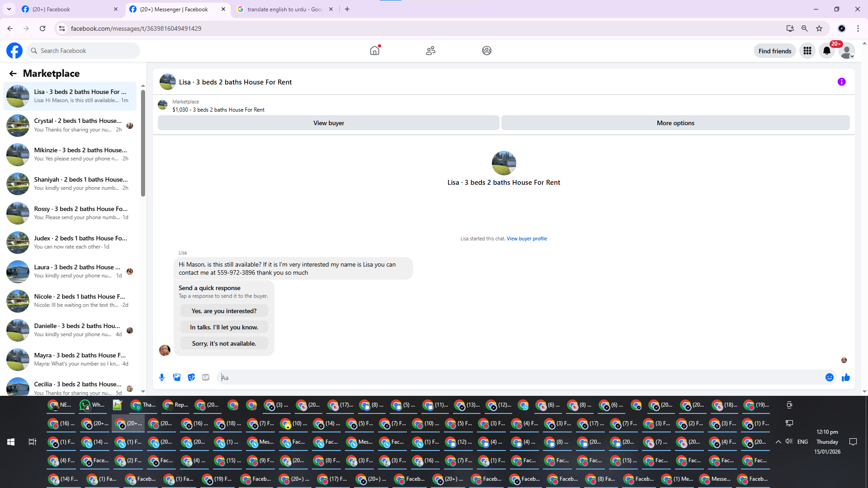This screenshot has width=868, height=488.
Task: Open the sticker picker icon
Action: click(x=191, y=377)
